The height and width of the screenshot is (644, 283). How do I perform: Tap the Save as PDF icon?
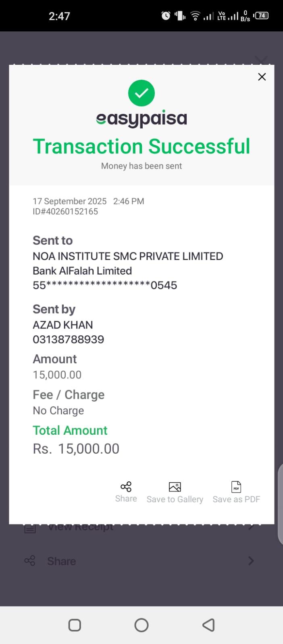(x=236, y=487)
